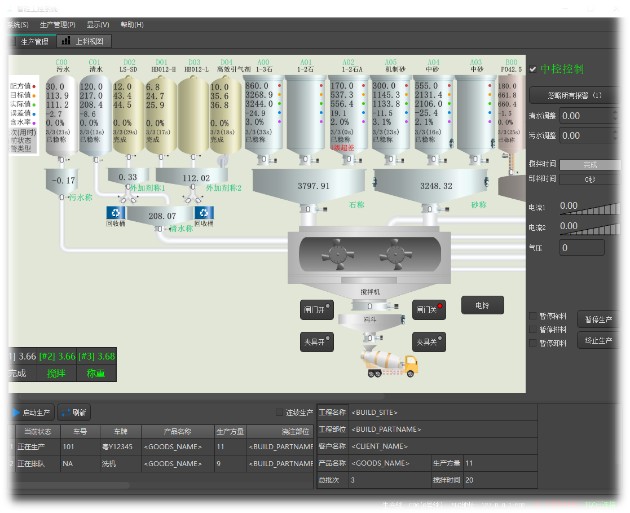Viewport: 630px width, 513px height.
Task: Enable the 连续生产 checkbox
Action: click(x=280, y=412)
